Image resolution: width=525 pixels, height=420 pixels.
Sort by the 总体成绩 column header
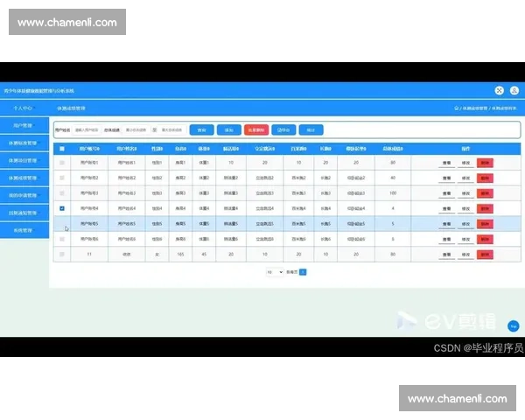393,149
